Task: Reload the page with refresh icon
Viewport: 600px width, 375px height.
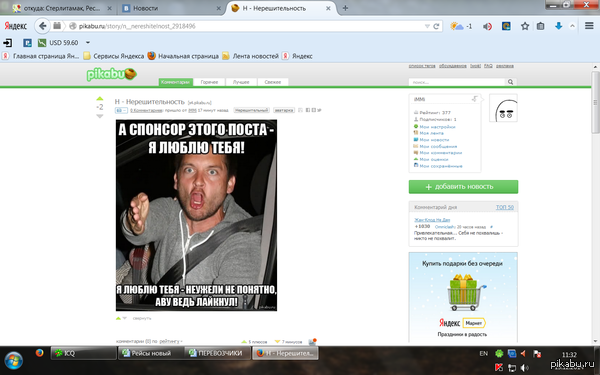Action: click(436, 26)
